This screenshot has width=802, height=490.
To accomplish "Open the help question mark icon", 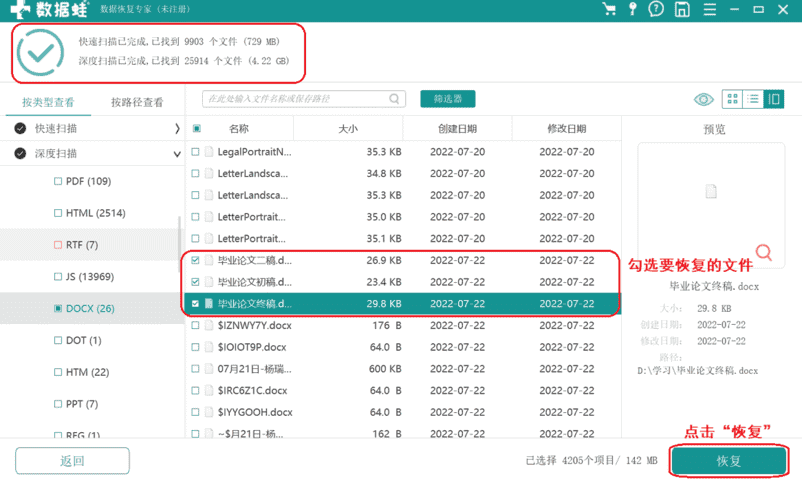I will tap(657, 10).
